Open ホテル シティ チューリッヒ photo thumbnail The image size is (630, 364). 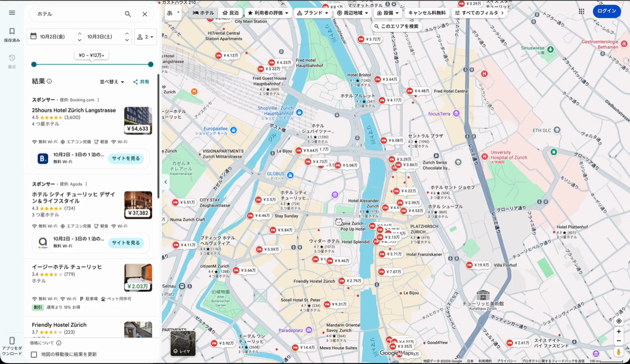(138, 205)
